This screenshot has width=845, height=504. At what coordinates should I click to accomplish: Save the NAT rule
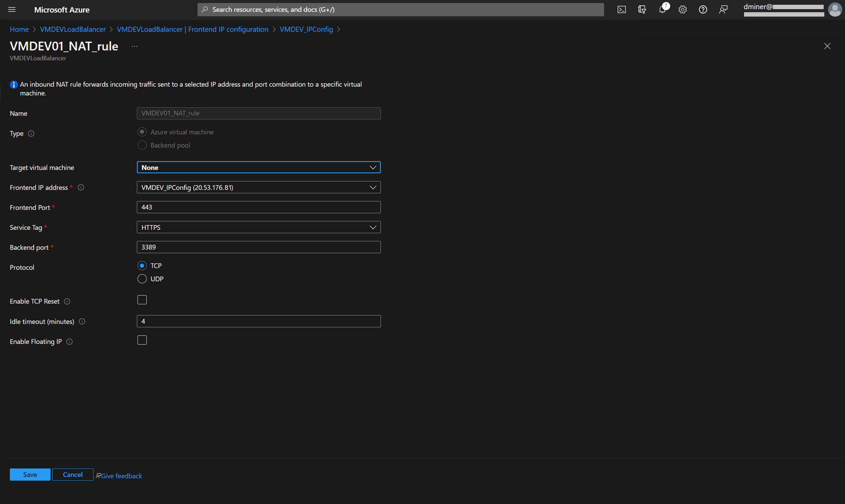pyautogui.click(x=30, y=475)
